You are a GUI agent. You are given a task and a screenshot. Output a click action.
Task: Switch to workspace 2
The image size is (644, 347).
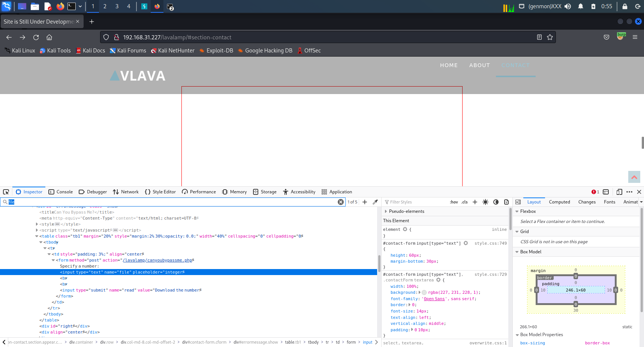pyautogui.click(x=105, y=6)
